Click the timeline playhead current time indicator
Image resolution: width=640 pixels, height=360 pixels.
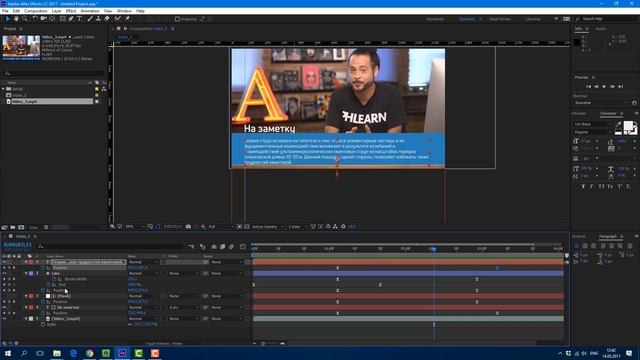[433, 249]
